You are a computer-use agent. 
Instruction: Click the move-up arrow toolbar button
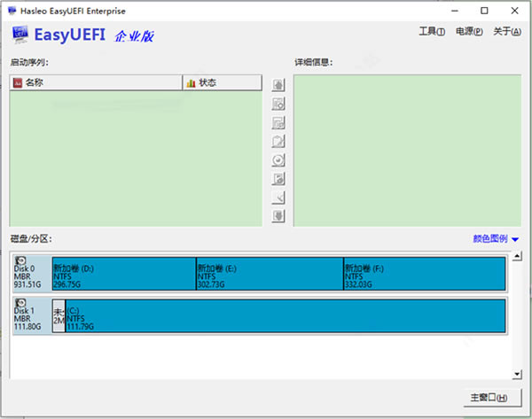point(278,85)
